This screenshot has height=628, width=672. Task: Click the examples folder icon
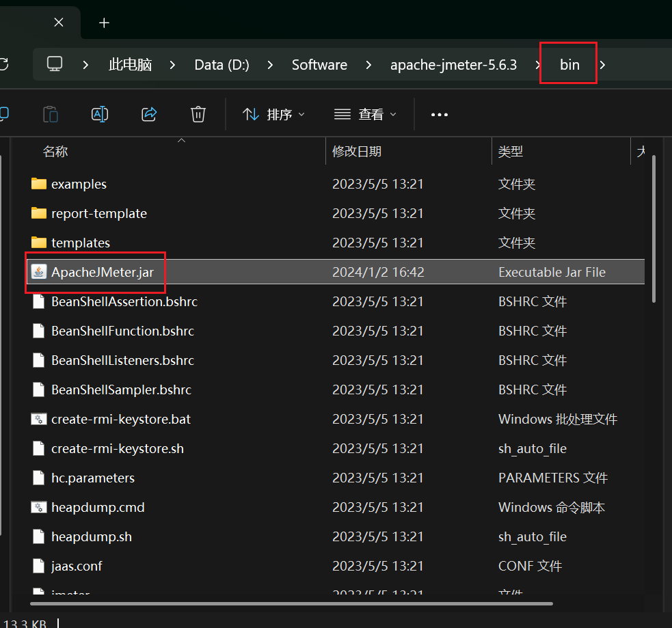(39, 184)
